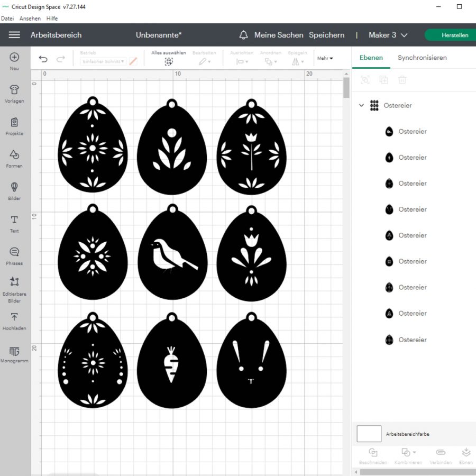This screenshot has width=476, height=476.
Task: Collapse the Ostereier group layer
Action: pyautogui.click(x=362, y=105)
